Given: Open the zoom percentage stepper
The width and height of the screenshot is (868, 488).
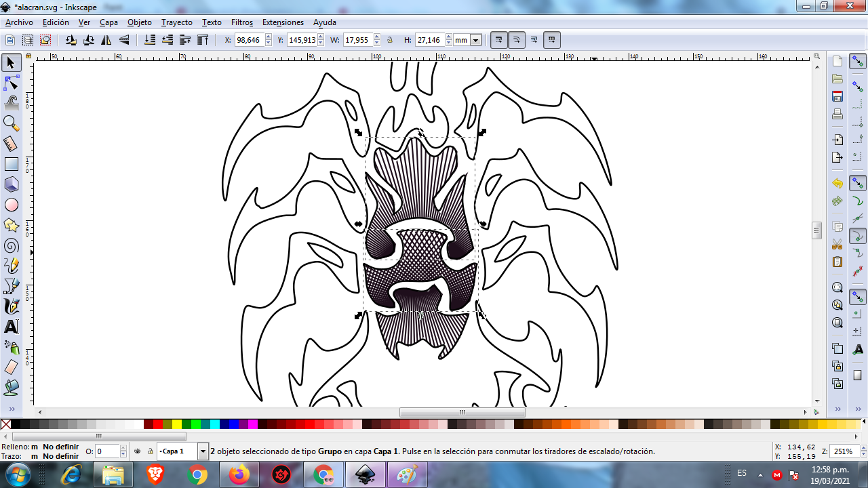Looking at the screenshot, I should (x=864, y=451).
